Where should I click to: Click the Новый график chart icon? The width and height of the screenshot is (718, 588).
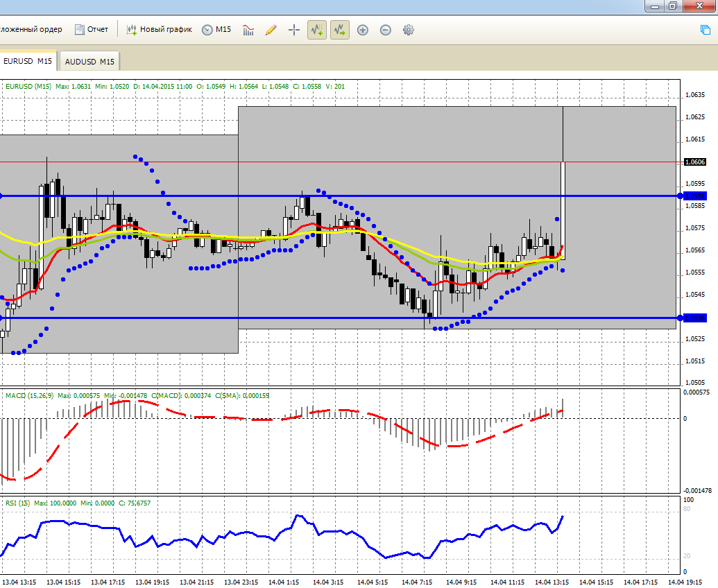tap(160, 29)
